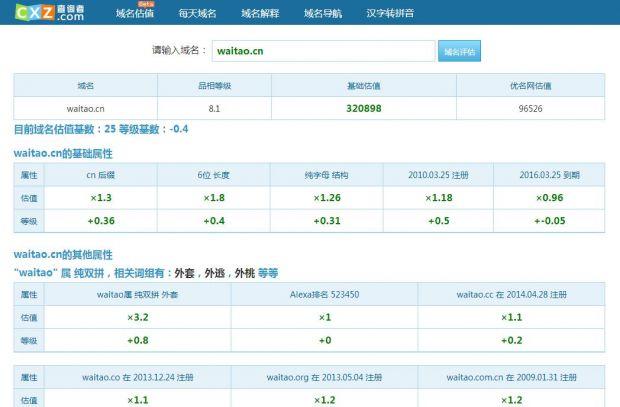The height and width of the screenshot is (407, 620).
Task: Select the +0.2 grade value
Action: 511,340
